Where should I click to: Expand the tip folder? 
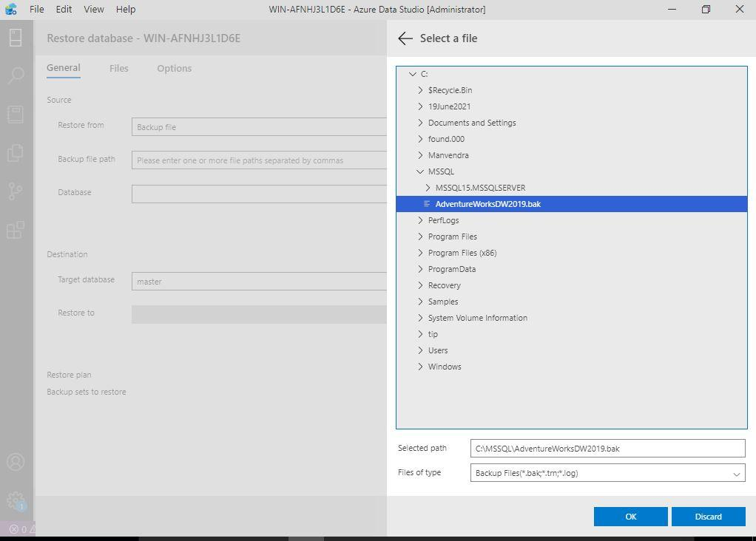click(420, 334)
